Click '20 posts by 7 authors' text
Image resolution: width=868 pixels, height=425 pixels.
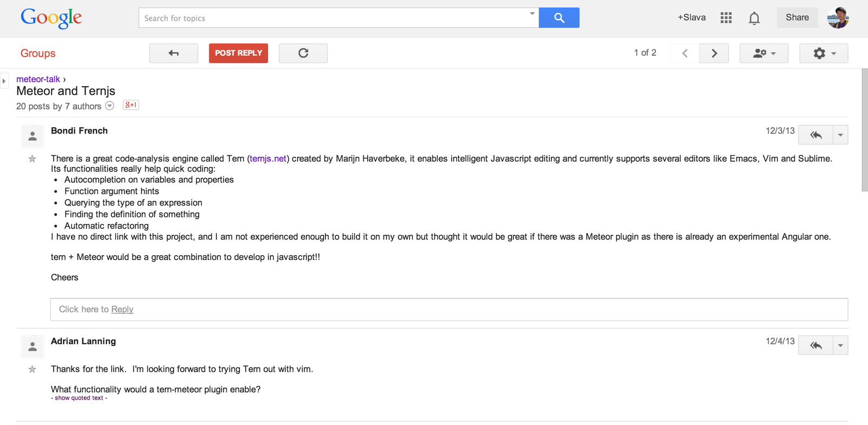tap(59, 106)
